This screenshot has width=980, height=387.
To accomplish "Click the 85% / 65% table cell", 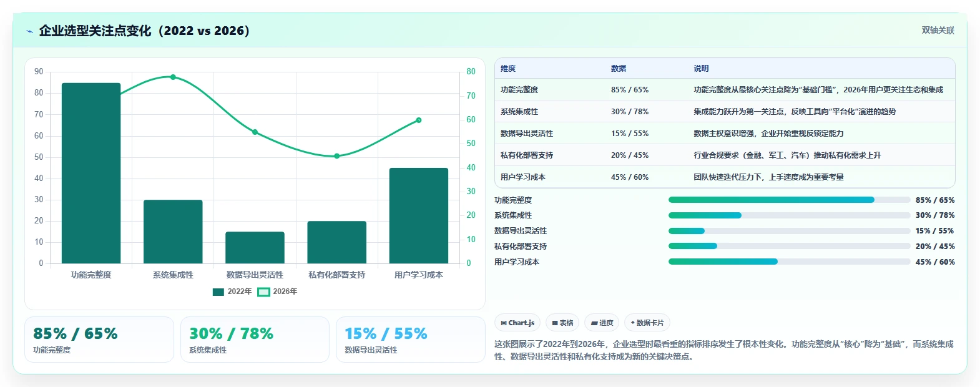I will pyautogui.click(x=630, y=90).
